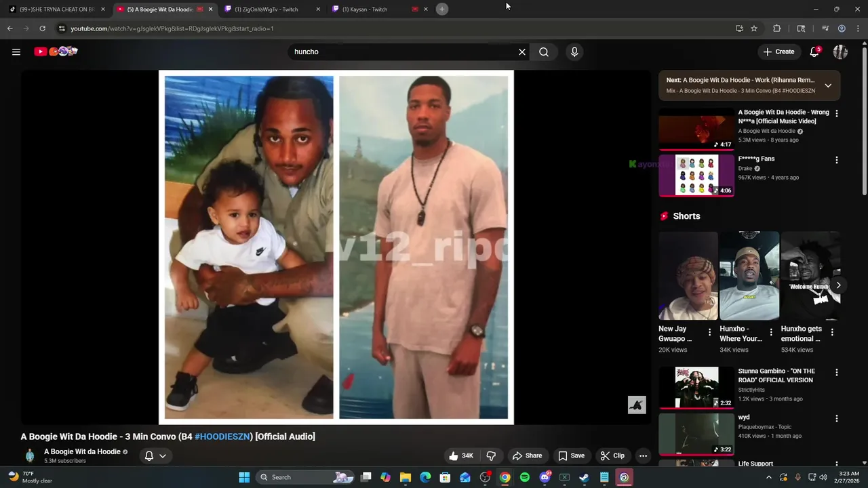Image resolution: width=868 pixels, height=488 pixels.
Task: Focus the search field containing huncho
Action: (403, 52)
